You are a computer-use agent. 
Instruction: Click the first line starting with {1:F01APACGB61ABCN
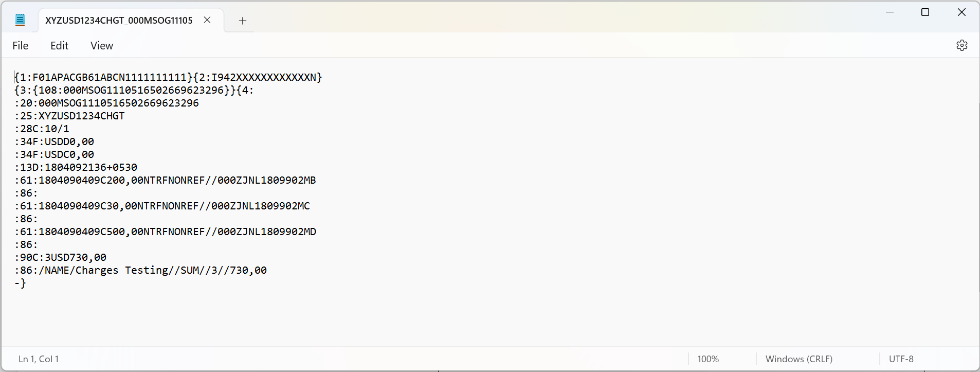coord(168,77)
